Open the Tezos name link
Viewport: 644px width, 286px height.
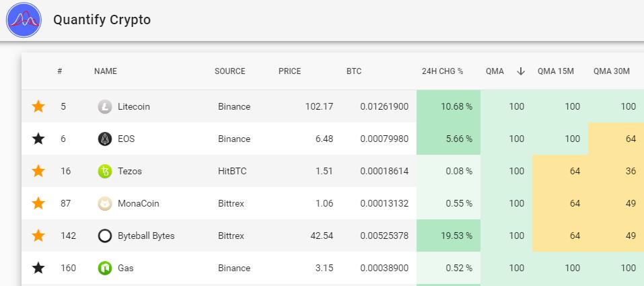[130, 171]
